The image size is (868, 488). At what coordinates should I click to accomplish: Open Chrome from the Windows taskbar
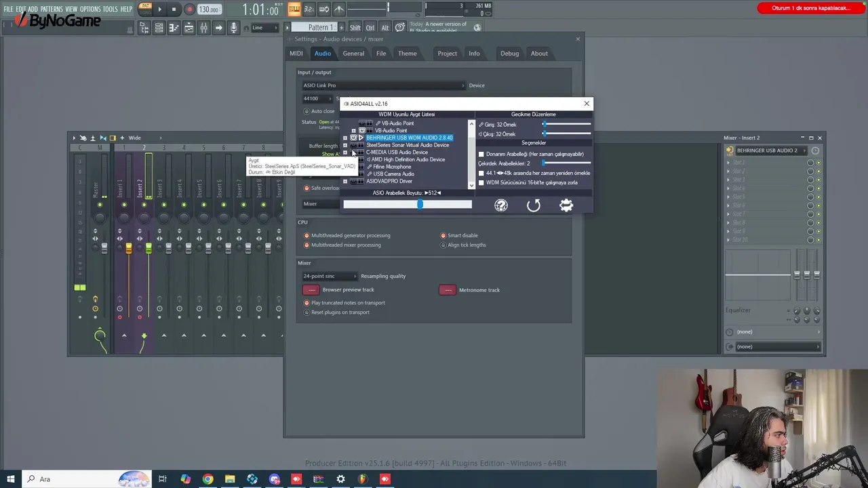(208, 479)
